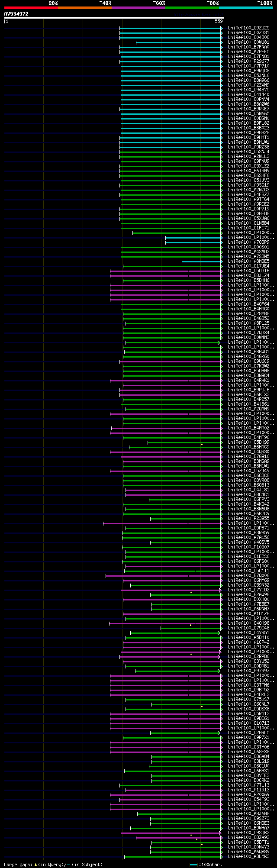Image resolution: width=277 pixels, height=868 pixels.
Task: Open hit UniRef100_C0Z331
Action: [248, 32]
